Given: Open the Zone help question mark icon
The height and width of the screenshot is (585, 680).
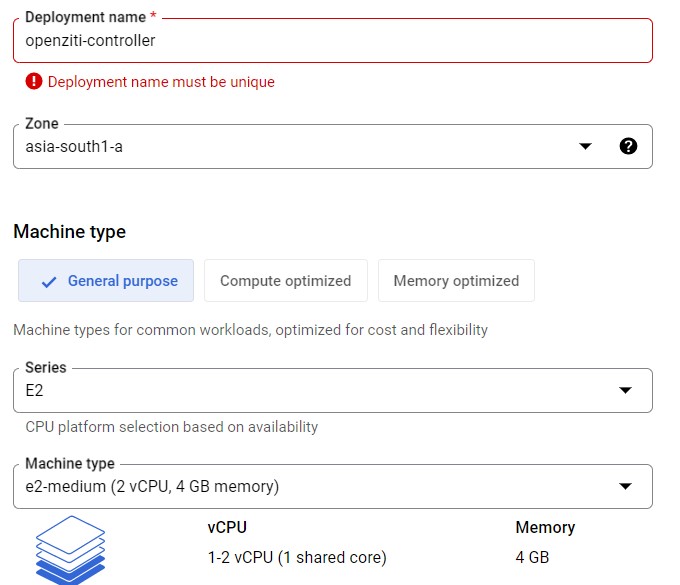Looking at the screenshot, I should pyautogui.click(x=628, y=146).
